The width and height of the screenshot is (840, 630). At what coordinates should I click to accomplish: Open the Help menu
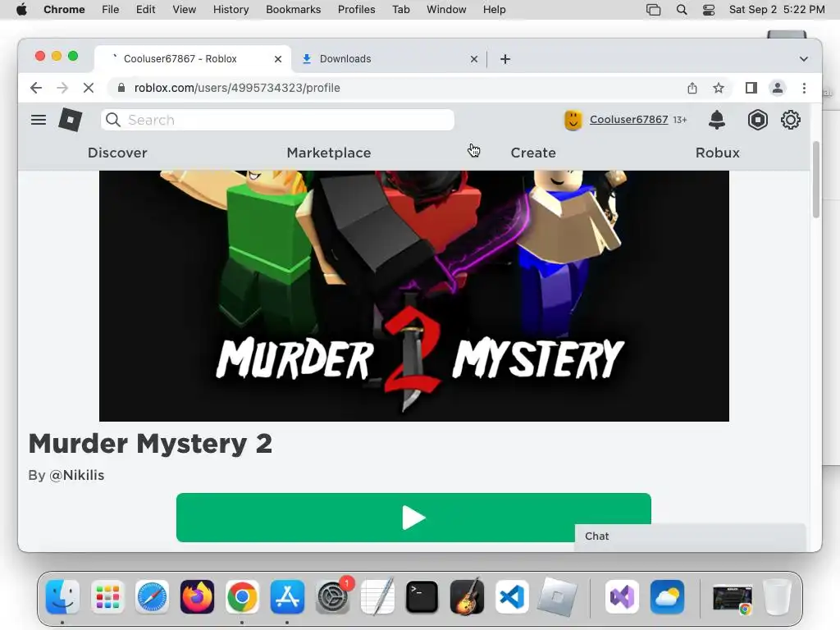point(494,10)
